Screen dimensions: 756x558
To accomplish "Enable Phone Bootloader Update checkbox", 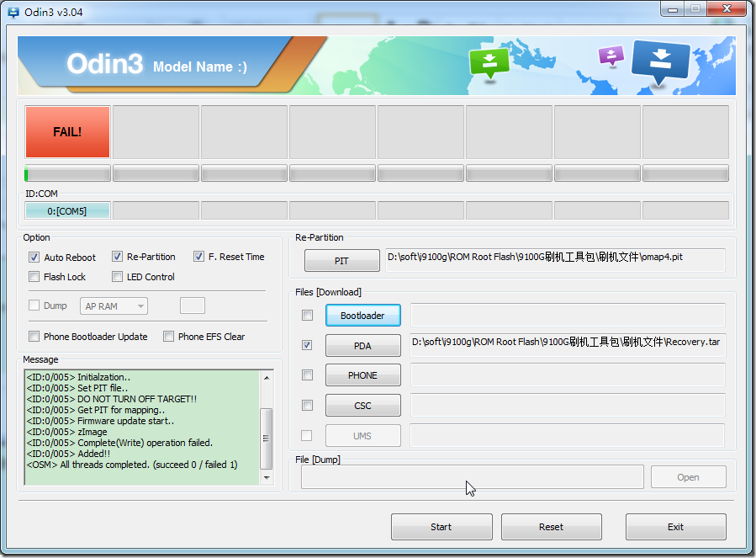I will coord(34,337).
